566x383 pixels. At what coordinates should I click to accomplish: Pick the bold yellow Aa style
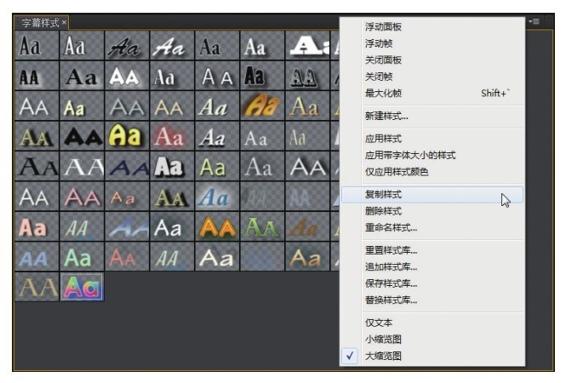[x=127, y=136]
